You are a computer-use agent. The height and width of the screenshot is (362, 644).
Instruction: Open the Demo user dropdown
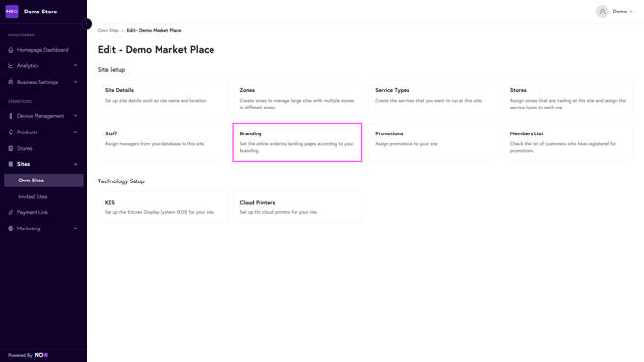pyautogui.click(x=623, y=12)
